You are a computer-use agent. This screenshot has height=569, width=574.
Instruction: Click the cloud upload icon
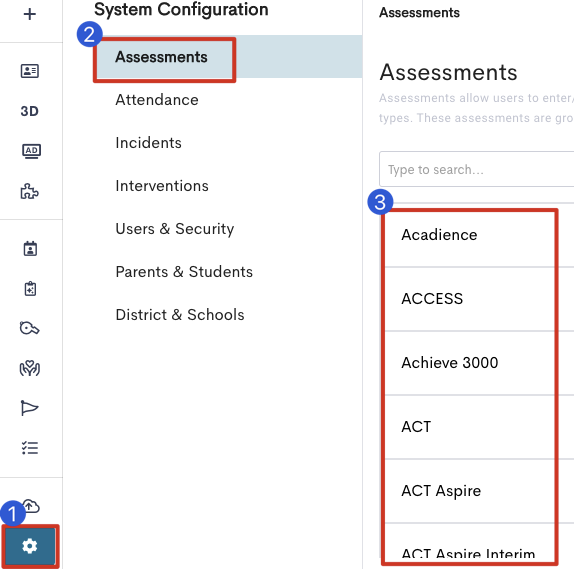32,506
